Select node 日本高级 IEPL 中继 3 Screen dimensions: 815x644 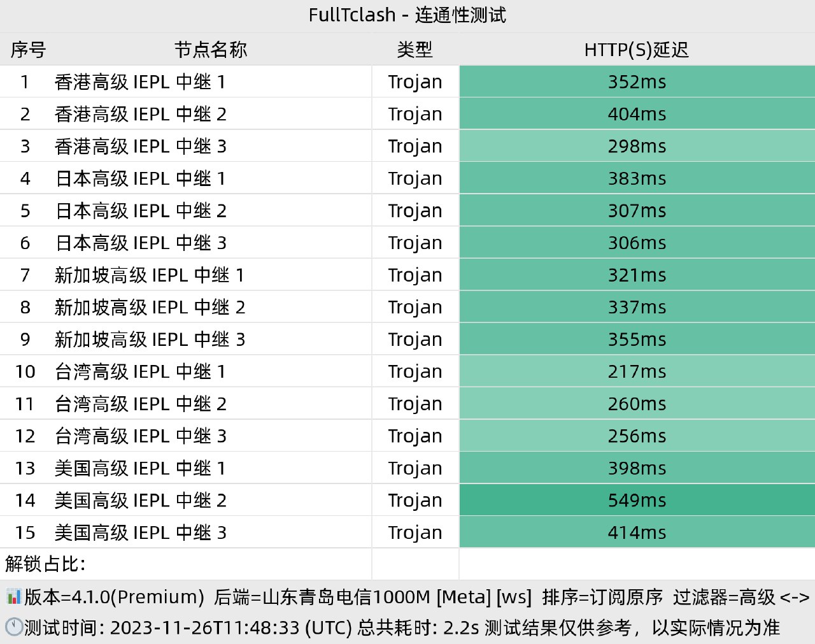(141, 243)
